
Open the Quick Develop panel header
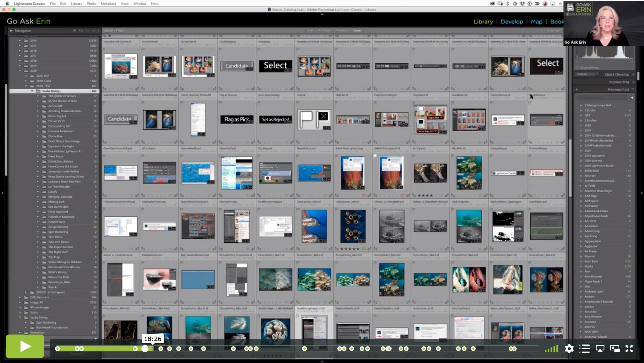click(617, 74)
